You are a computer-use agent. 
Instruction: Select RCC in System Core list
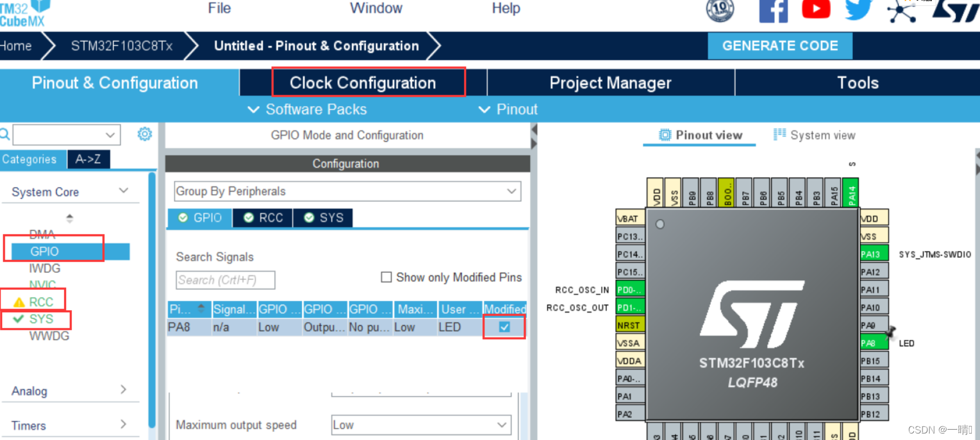click(x=41, y=301)
